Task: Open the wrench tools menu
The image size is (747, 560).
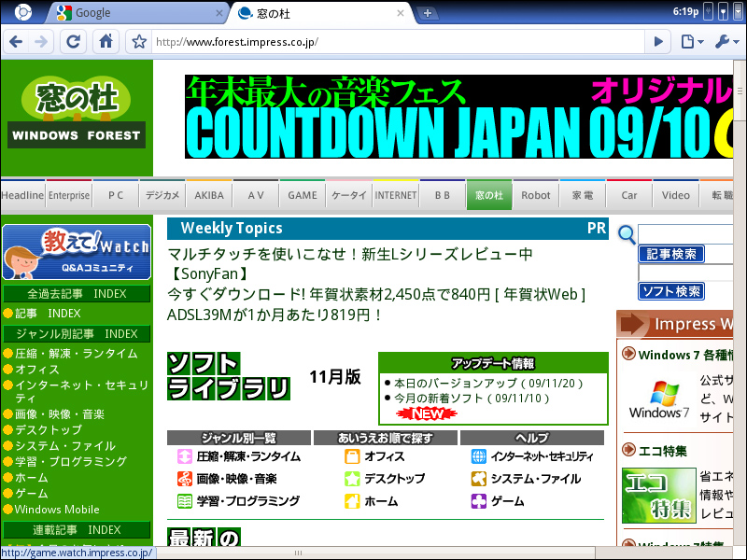Action: point(726,42)
